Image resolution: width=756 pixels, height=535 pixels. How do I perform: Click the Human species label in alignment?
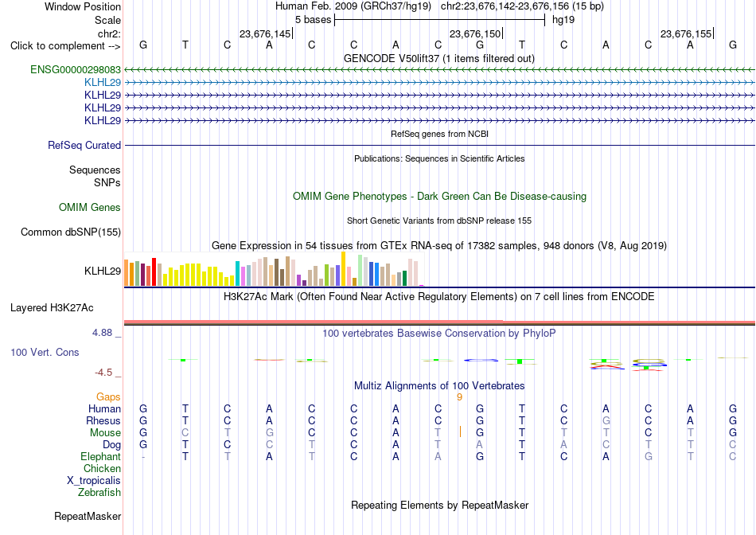[x=104, y=408]
